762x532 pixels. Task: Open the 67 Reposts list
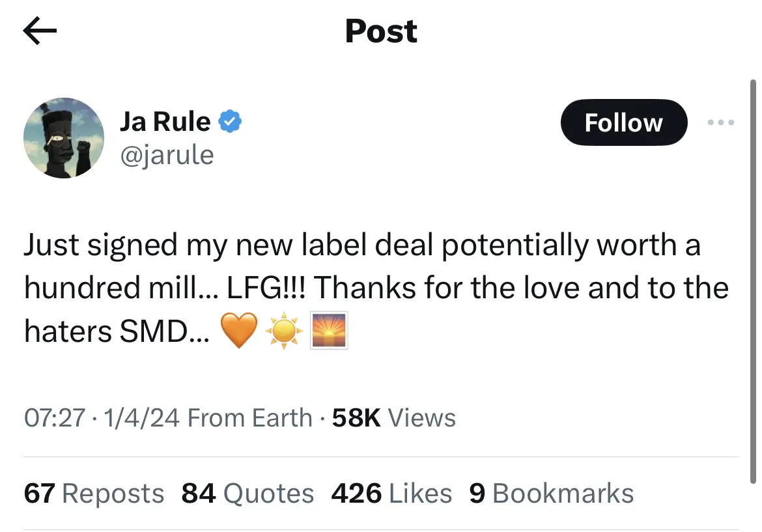[94, 494]
